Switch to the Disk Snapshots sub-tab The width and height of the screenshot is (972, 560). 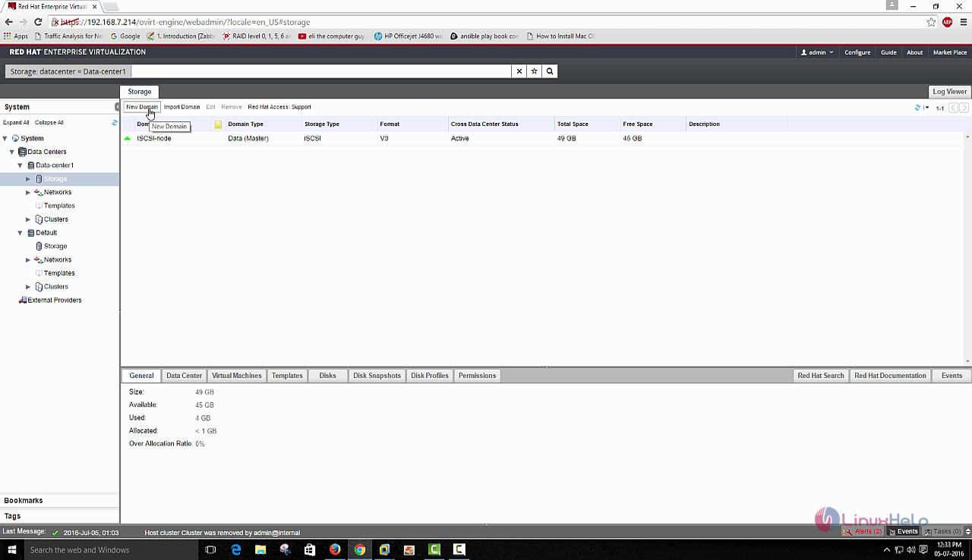click(x=377, y=376)
